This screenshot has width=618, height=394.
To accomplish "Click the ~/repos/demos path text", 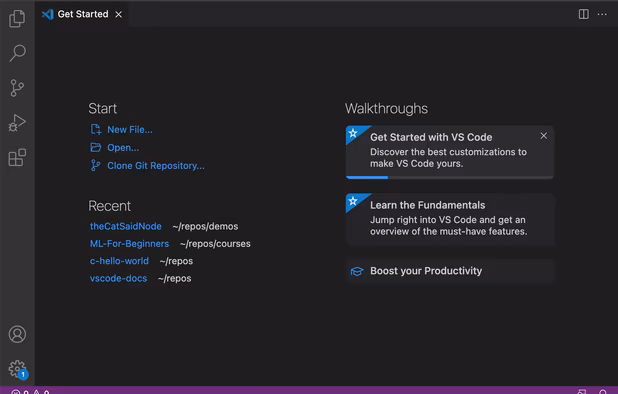I will click(205, 227).
